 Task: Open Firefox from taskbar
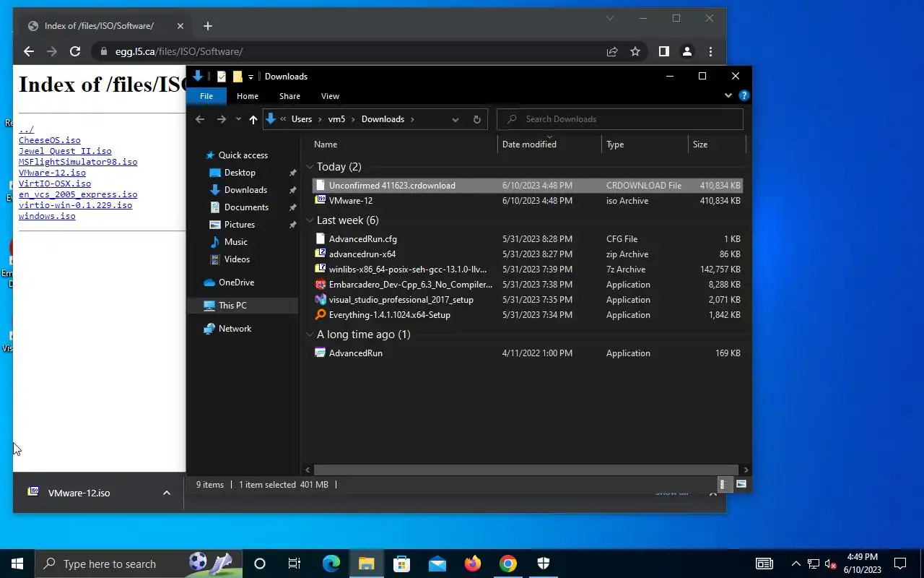click(473, 564)
